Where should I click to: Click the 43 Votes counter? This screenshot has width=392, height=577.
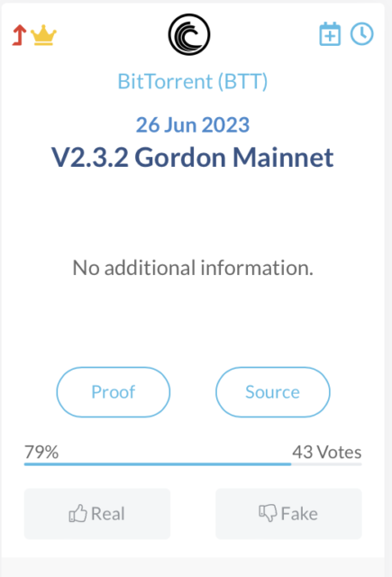(327, 452)
